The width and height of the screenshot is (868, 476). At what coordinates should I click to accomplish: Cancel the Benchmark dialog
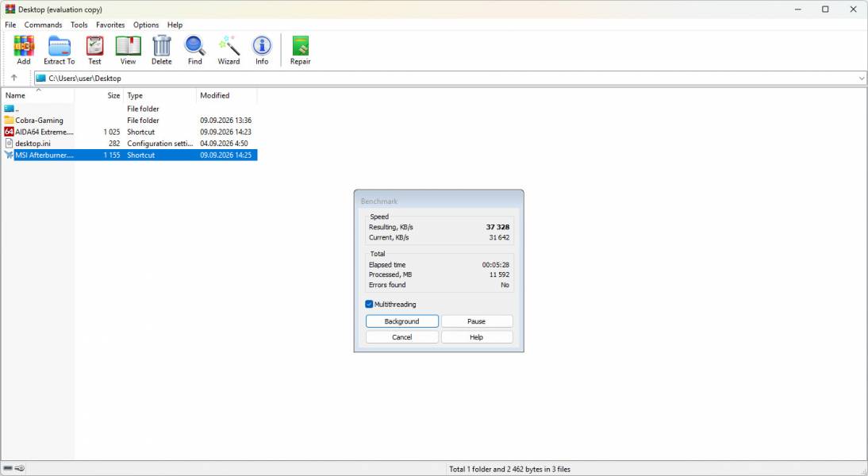(402, 337)
